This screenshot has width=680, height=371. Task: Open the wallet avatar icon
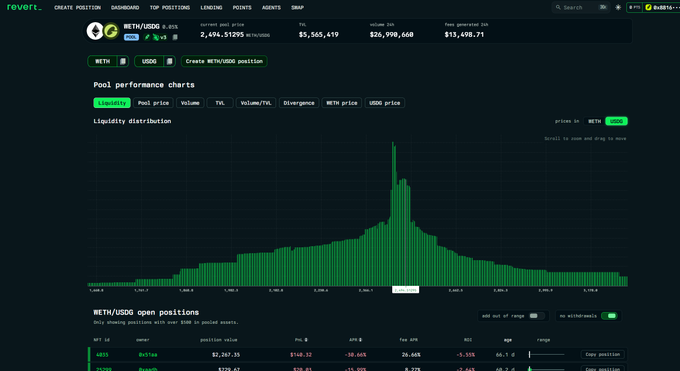(648, 7)
